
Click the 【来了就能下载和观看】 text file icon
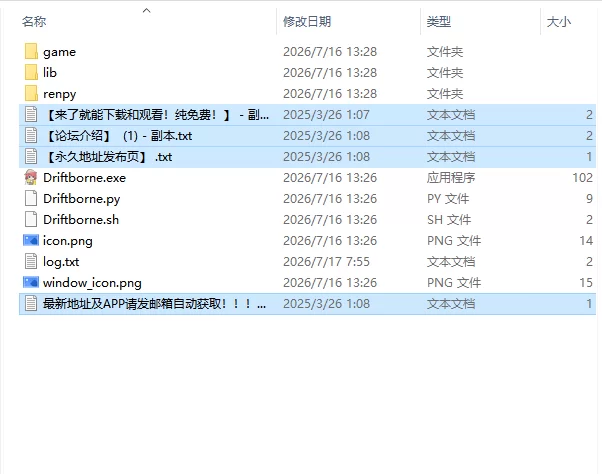[31, 114]
